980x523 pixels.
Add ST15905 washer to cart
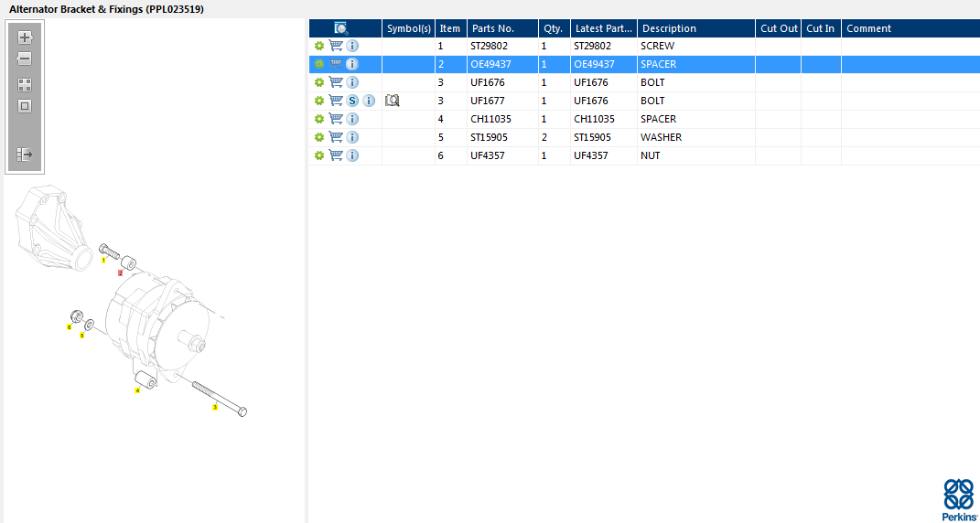336,137
